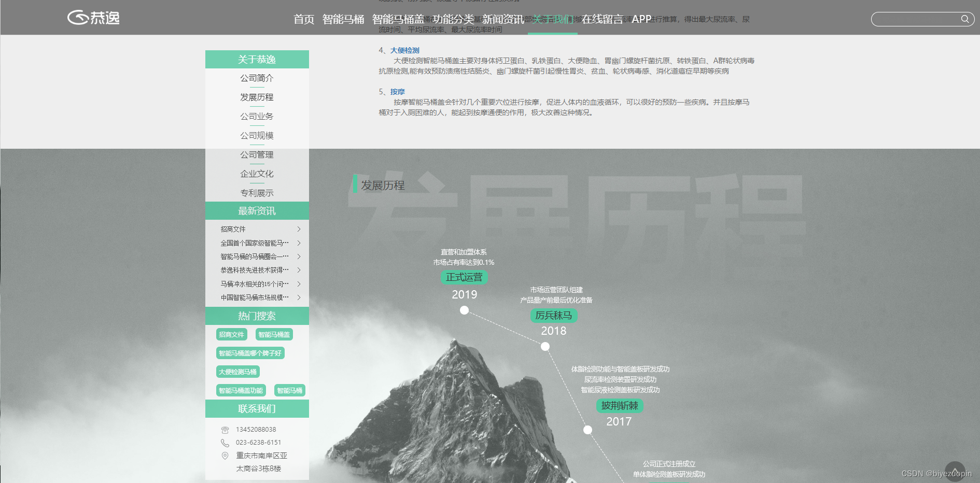
Task: Open the 全国首个国家级智能马 news title
Action: (x=255, y=243)
